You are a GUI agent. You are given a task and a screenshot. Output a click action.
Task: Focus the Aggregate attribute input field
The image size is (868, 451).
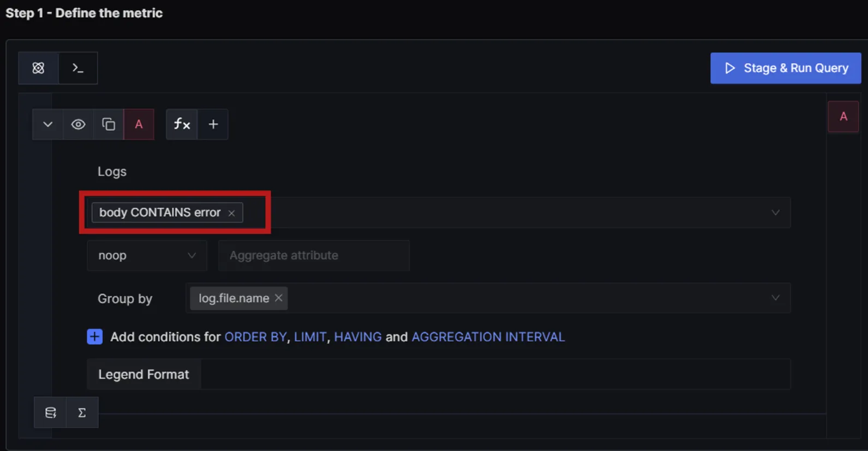(x=314, y=255)
